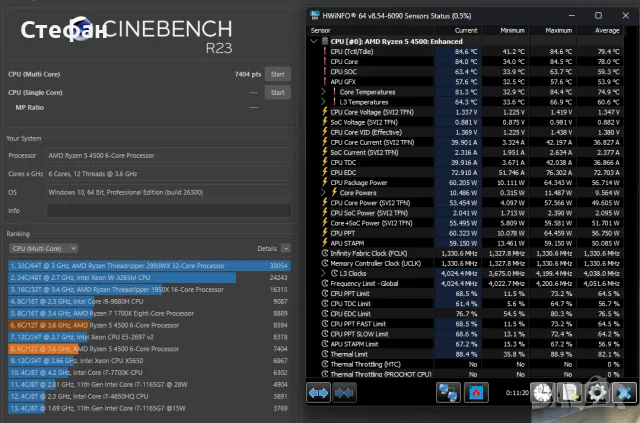
Task: Open the remote network monitoring computers icon
Action: (448, 393)
